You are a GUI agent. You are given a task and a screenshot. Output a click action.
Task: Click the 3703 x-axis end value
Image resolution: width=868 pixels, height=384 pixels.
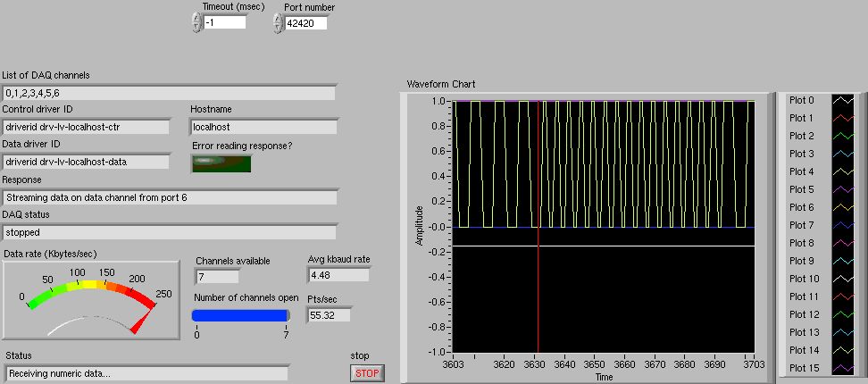coord(755,364)
